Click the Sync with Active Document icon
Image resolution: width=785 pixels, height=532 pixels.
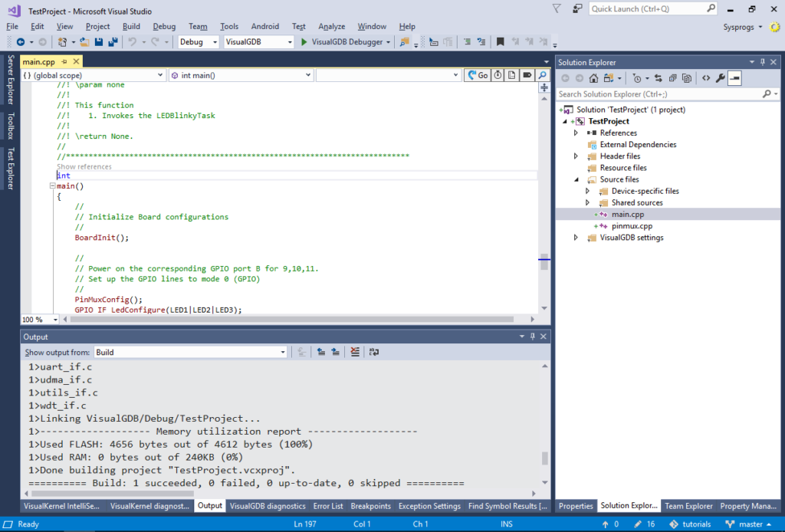[658, 78]
